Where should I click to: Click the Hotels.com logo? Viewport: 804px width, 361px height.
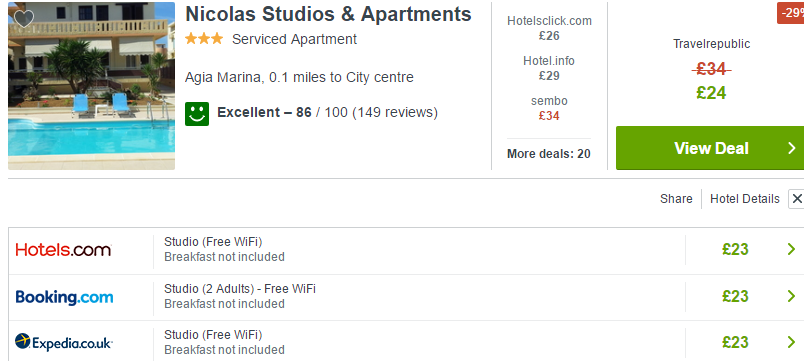coord(64,250)
